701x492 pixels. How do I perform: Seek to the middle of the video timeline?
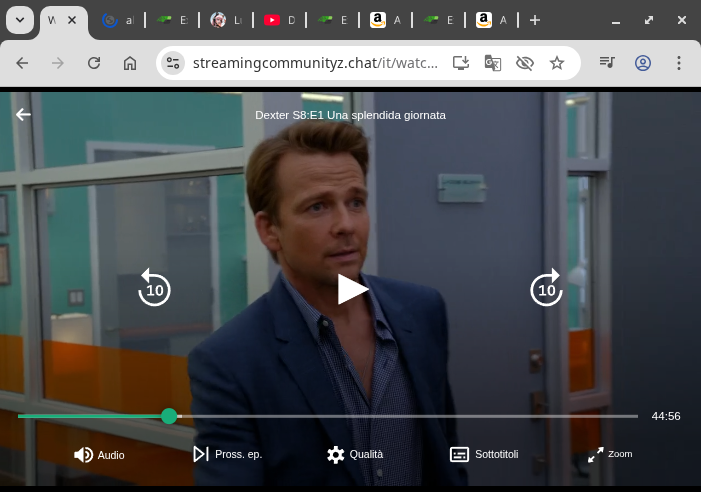click(328, 416)
